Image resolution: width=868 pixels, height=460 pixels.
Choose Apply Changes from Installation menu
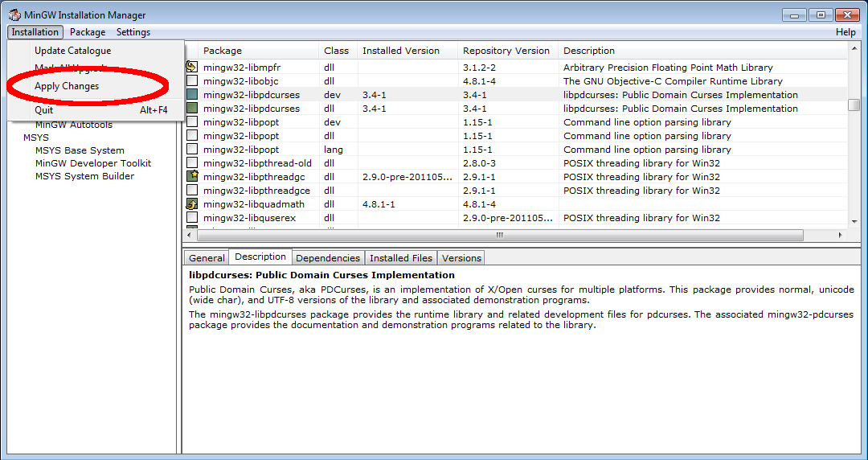point(67,86)
